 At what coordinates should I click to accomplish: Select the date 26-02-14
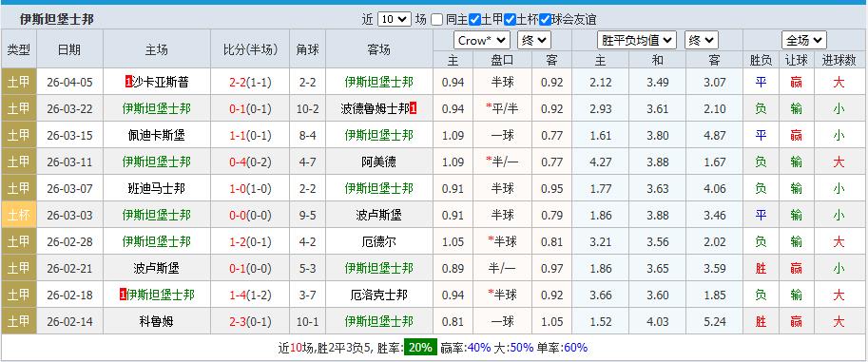pyautogui.click(x=69, y=321)
